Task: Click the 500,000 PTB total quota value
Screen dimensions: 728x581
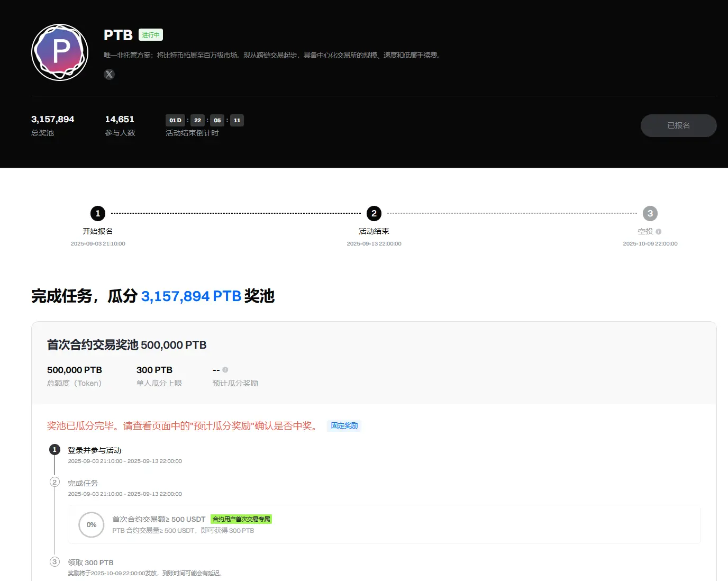Action: pos(75,370)
